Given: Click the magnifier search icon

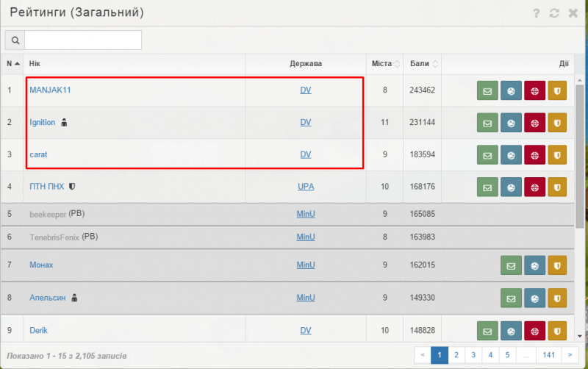Looking at the screenshot, I should pyautogui.click(x=15, y=40).
